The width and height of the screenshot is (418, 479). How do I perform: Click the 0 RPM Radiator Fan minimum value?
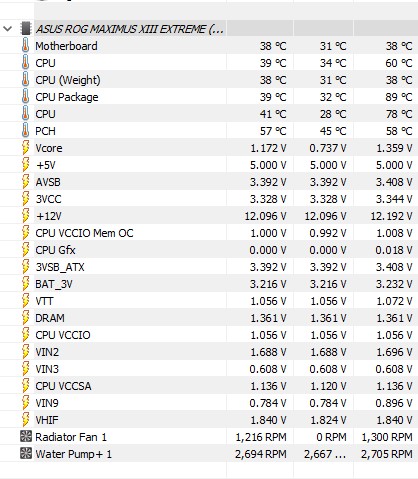pos(331,437)
